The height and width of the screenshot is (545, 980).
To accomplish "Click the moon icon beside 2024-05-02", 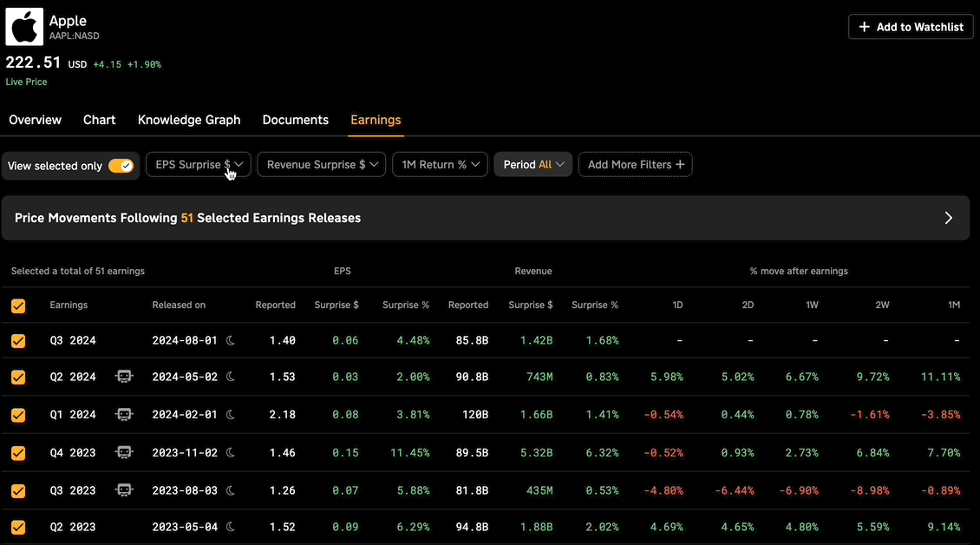I will click(231, 377).
